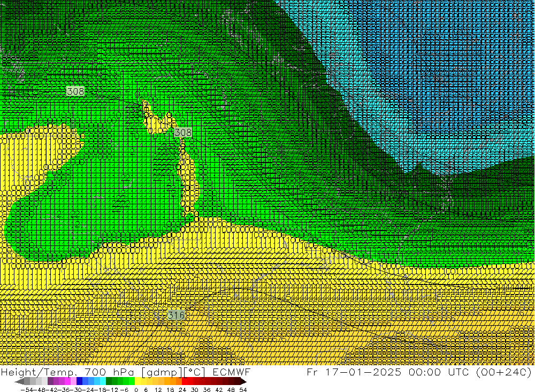The image size is (535, 392).
Task: Pick the dark blue colorbar segment
Action: (x=79, y=381)
